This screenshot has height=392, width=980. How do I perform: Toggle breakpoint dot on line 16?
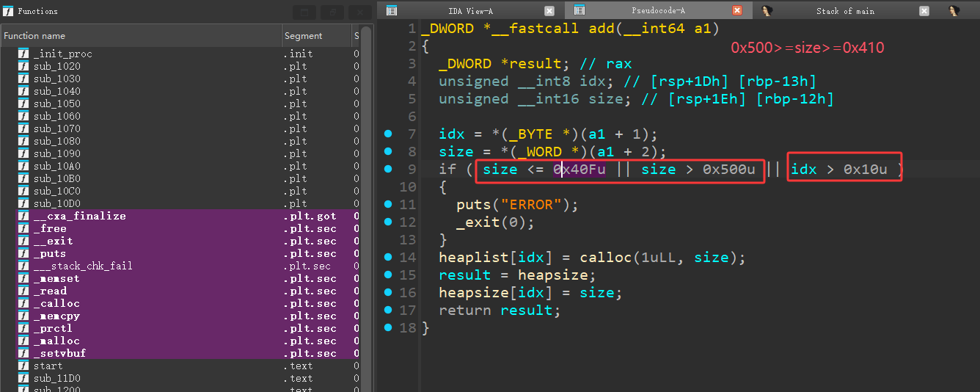[x=388, y=292]
